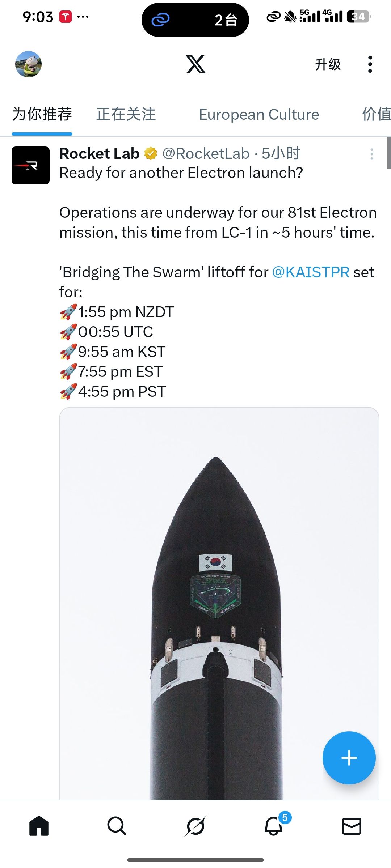Open the @KAISTPR mention link
The image size is (391, 868).
coord(310,272)
